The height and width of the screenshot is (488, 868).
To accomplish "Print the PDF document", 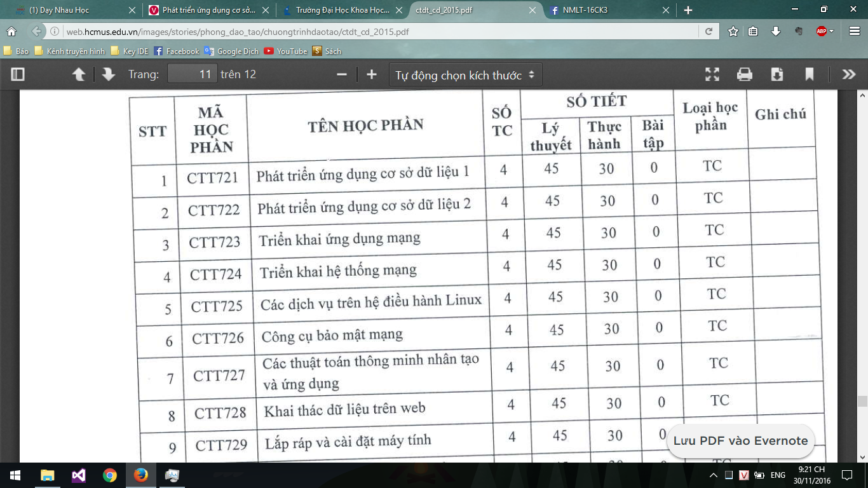I will point(745,74).
